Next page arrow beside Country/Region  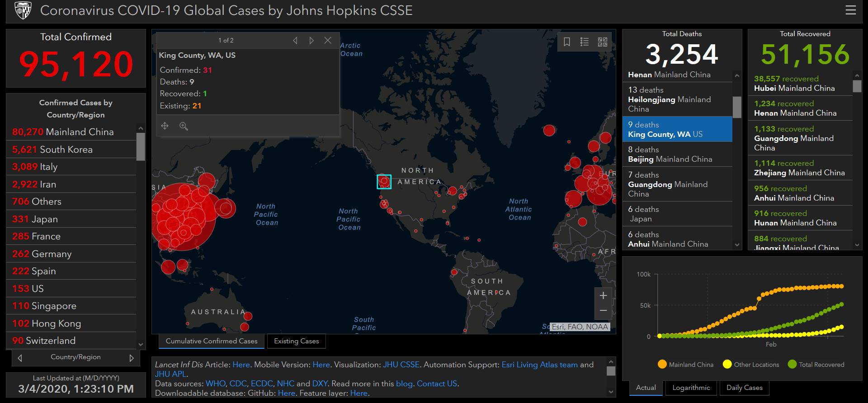132,358
